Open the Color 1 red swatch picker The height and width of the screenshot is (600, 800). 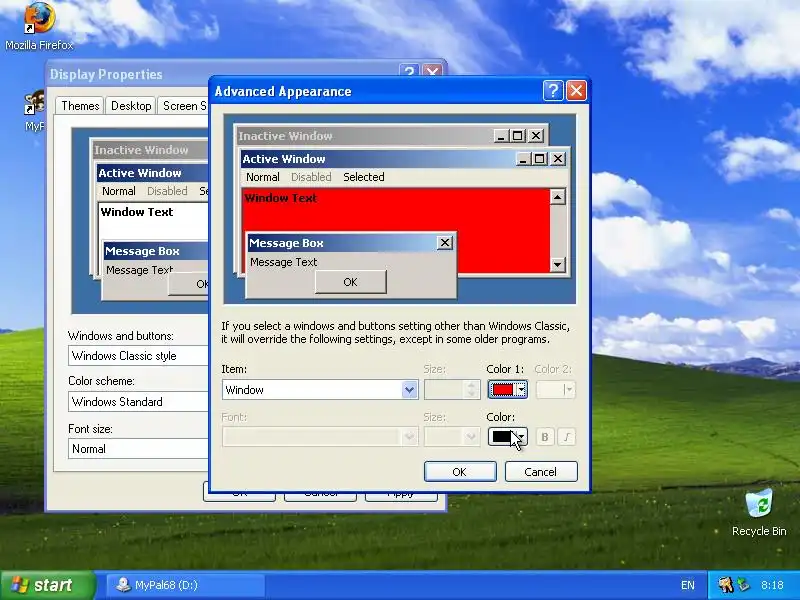(x=507, y=390)
